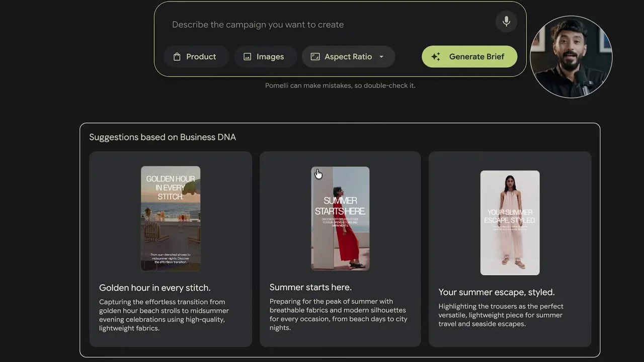Screen dimensions: 644x362
Task: Click the sparkle icon on Generate Brief
Action: (436, 57)
